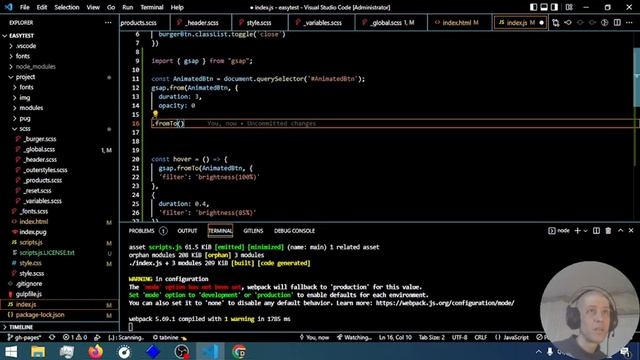Show the OUTPUT panel tab
Screen dimensions: 640x360
click(x=187, y=231)
